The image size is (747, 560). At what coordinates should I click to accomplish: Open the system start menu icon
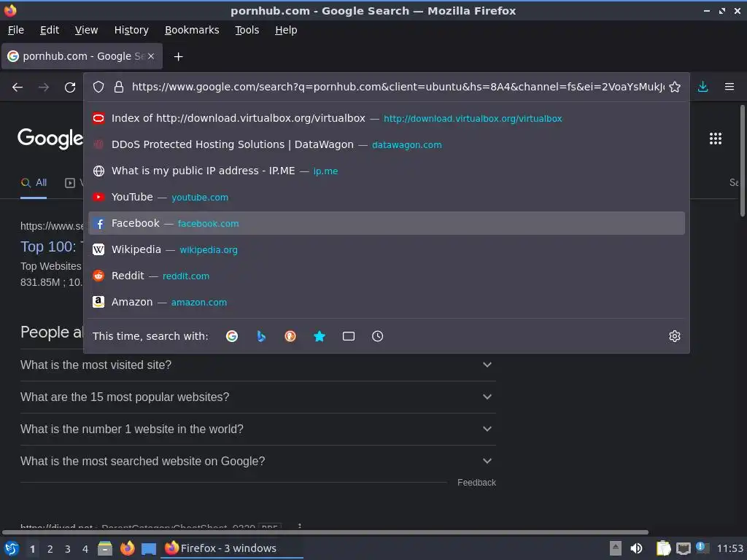[12, 548]
